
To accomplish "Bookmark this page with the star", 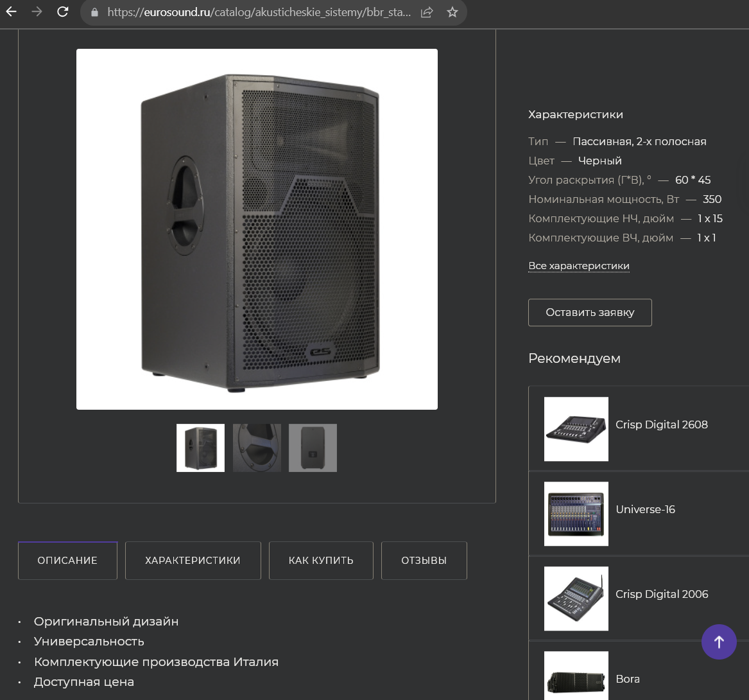I will point(452,12).
